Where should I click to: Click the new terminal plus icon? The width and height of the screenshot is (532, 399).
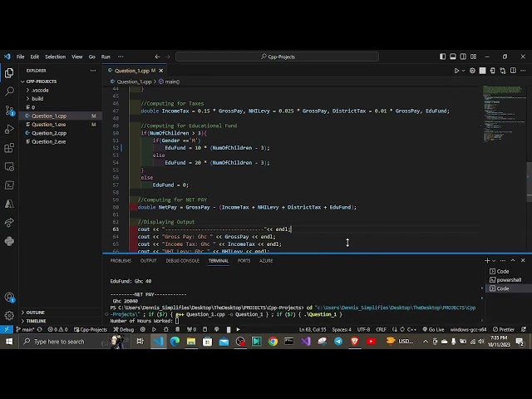[x=487, y=260]
